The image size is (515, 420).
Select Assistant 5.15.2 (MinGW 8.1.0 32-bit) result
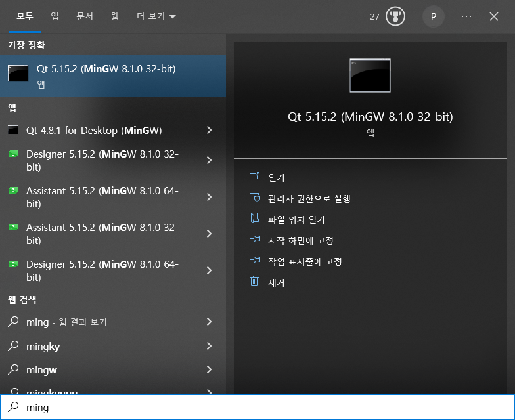click(x=113, y=234)
